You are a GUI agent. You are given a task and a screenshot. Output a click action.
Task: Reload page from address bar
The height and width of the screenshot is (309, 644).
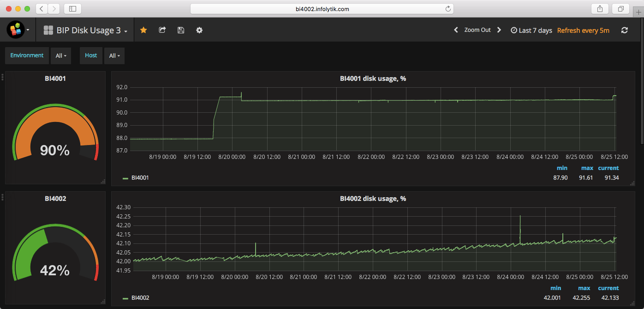coord(447,8)
